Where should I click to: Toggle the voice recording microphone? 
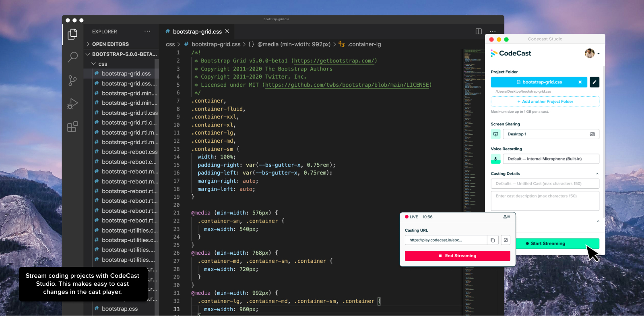[496, 159]
